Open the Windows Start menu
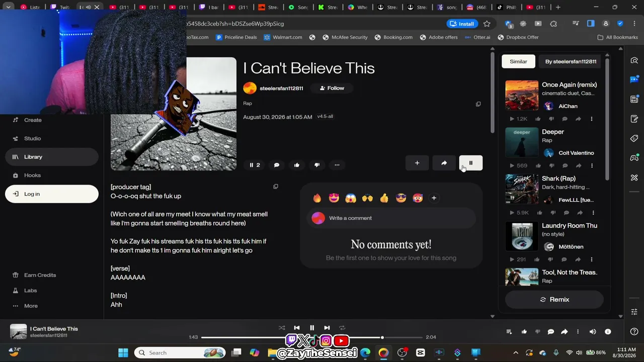 tap(123, 353)
